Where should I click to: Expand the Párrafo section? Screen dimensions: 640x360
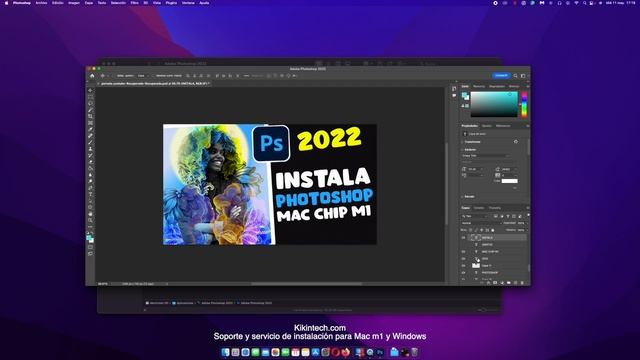point(462,196)
